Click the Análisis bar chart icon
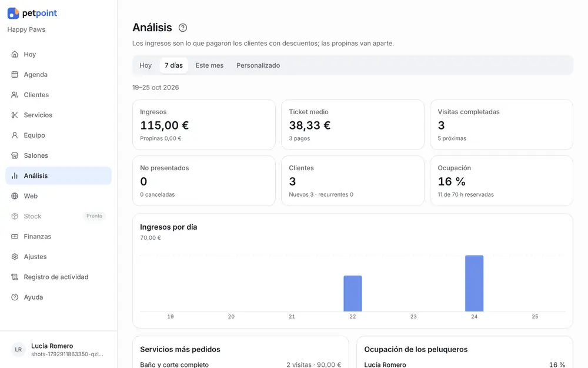Screen dimensions: 588x368 (x=15, y=175)
